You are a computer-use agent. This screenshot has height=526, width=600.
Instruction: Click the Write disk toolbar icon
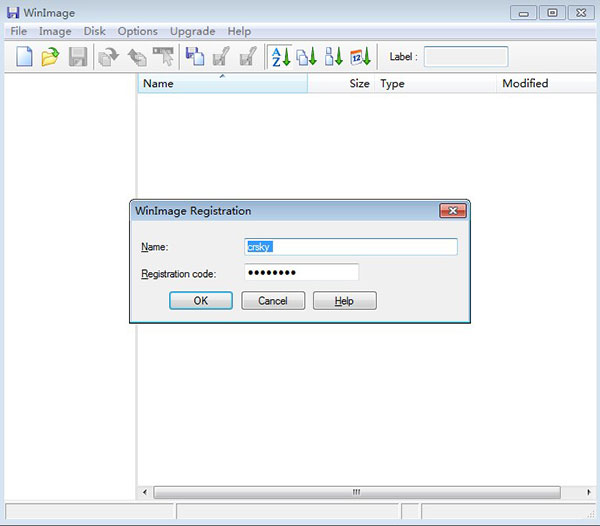(x=137, y=57)
